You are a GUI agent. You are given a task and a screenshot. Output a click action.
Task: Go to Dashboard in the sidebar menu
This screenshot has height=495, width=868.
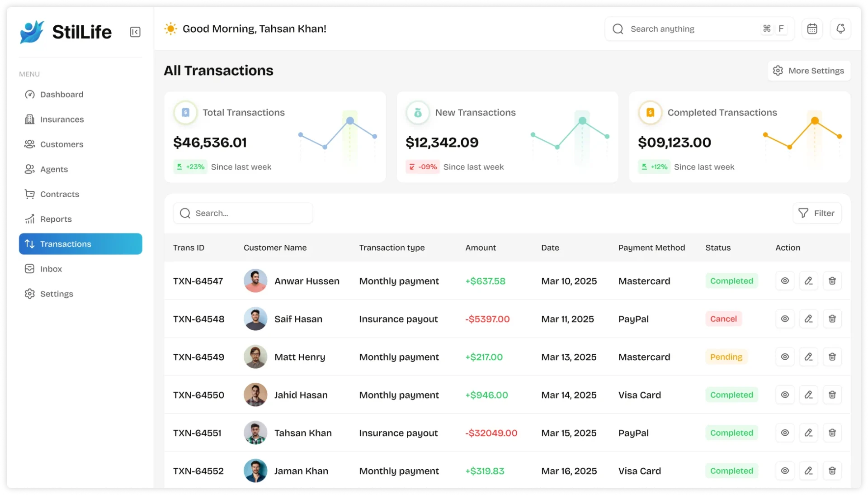[61, 95]
